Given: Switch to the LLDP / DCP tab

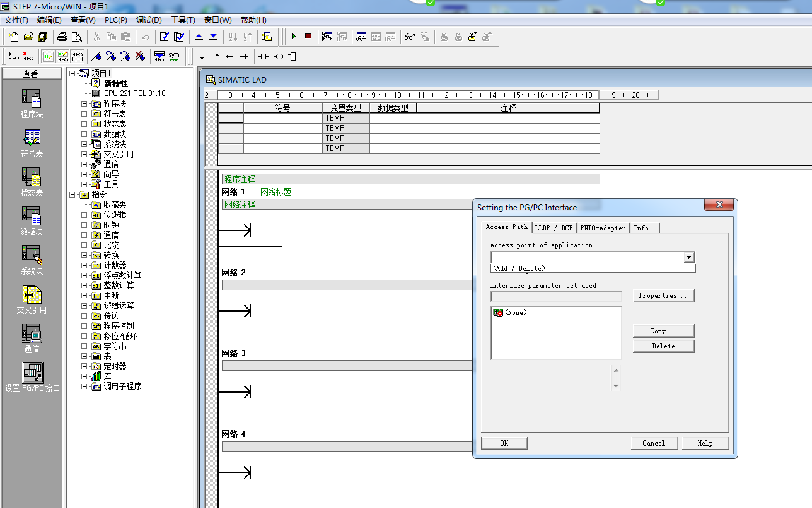Looking at the screenshot, I should point(554,228).
